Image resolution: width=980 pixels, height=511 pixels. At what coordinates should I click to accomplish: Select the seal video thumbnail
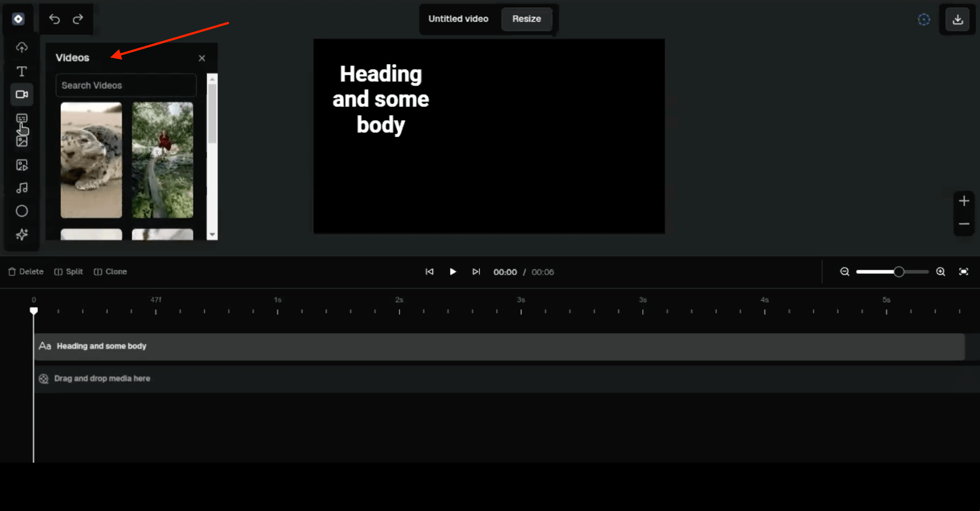pyautogui.click(x=91, y=160)
